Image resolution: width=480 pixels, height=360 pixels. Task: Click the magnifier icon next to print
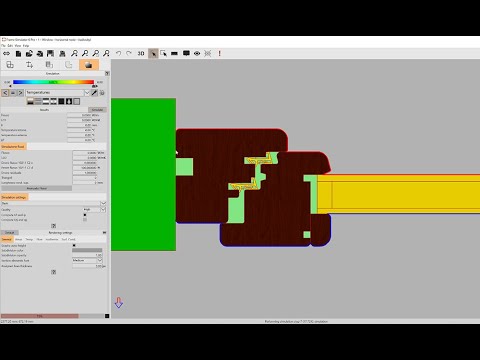pos(74,53)
